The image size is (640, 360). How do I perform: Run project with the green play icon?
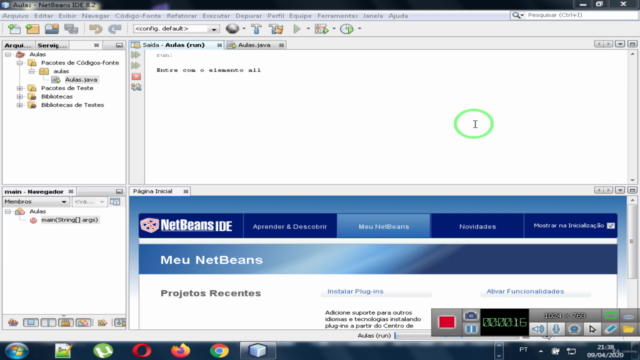297,29
